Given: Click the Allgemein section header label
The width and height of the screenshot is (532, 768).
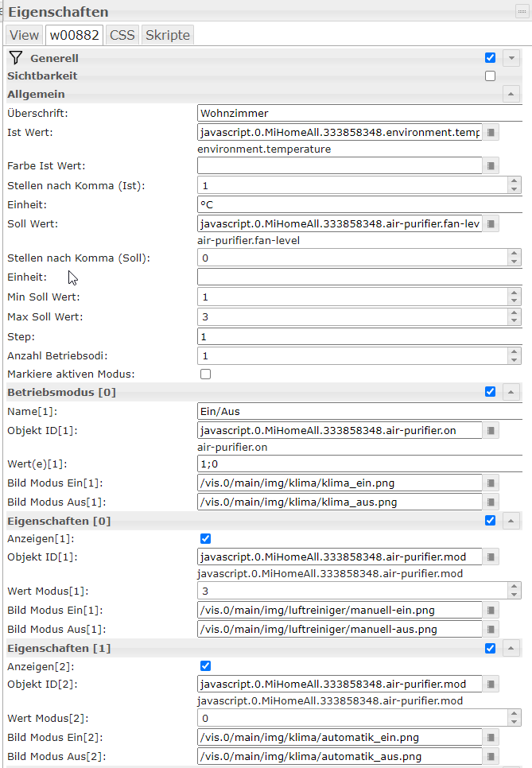Looking at the screenshot, I should pos(36,94).
